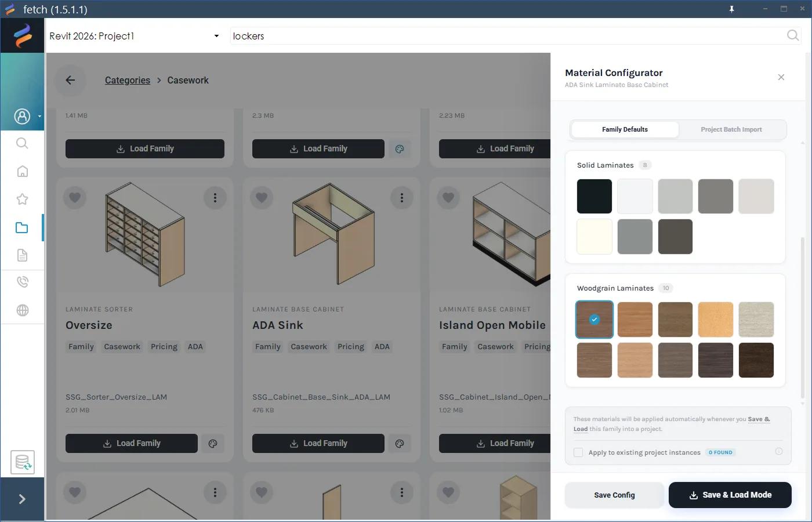Open the user account icon

tap(22, 117)
